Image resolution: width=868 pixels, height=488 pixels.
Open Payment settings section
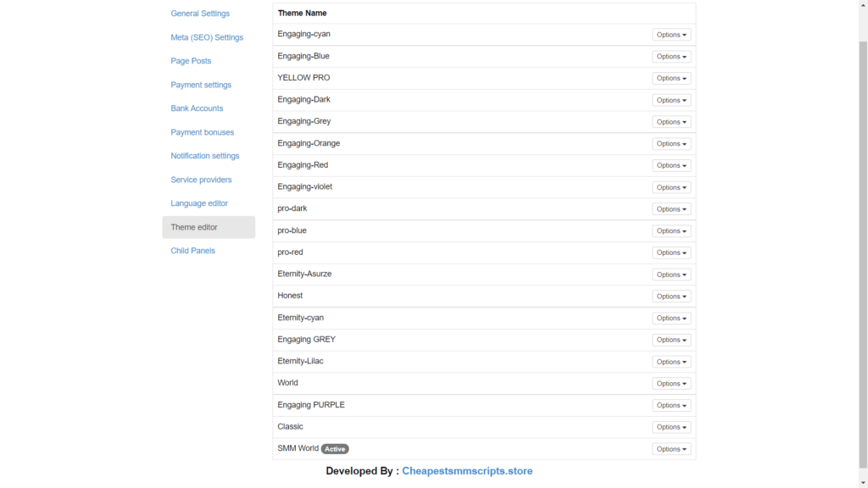pos(201,85)
